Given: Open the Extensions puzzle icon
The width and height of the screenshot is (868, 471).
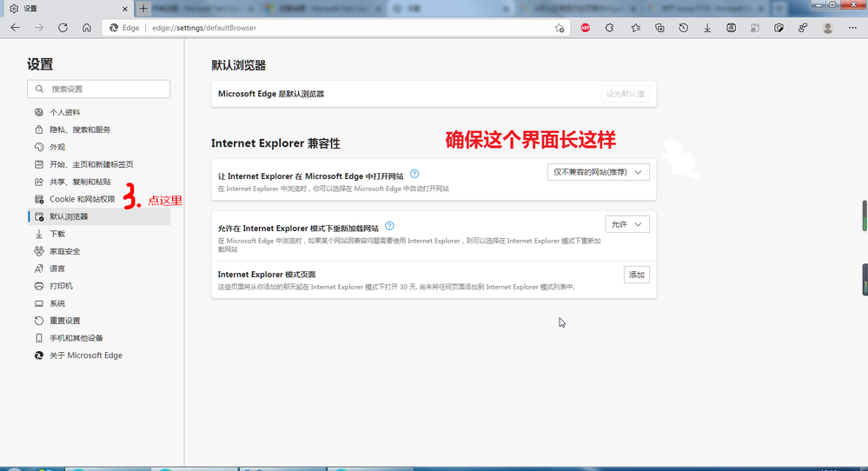Looking at the screenshot, I should click(x=609, y=28).
